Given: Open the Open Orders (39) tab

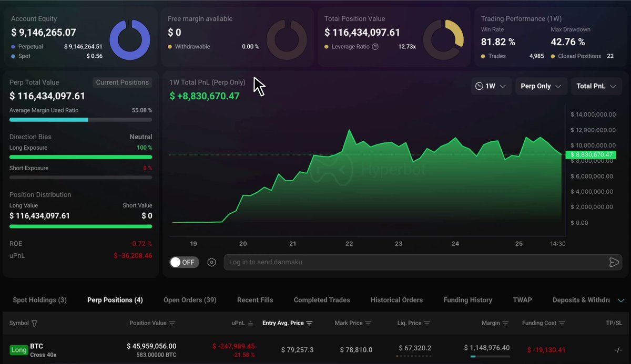Looking at the screenshot, I should point(190,300).
